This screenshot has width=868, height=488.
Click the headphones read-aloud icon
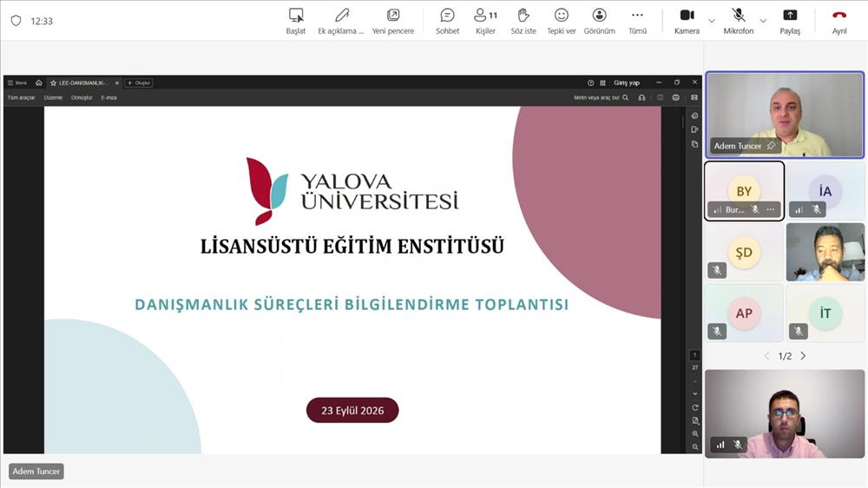pos(641,97)
